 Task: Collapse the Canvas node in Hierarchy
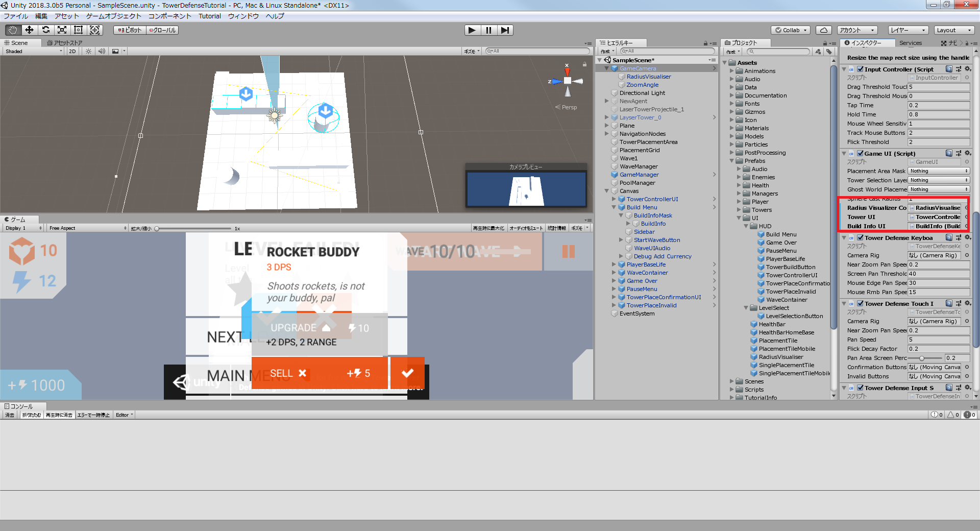[607, 191]
